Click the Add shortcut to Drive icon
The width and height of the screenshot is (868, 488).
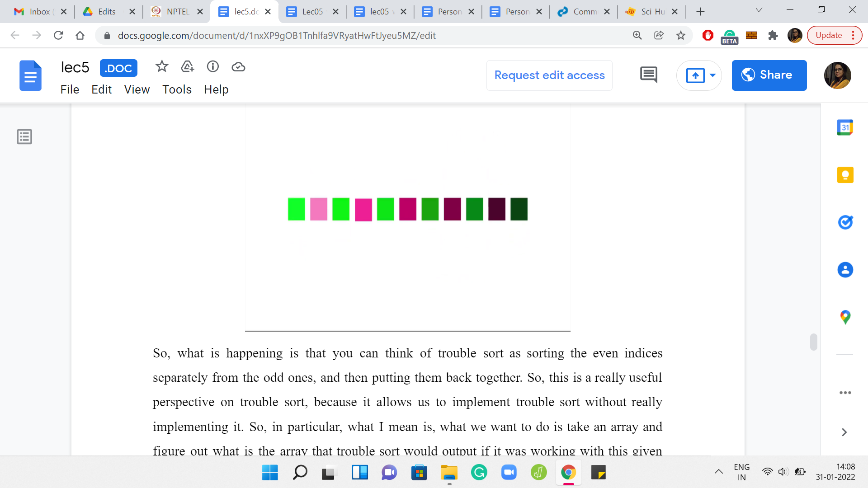pyautogui.click(x=187, y=67)
